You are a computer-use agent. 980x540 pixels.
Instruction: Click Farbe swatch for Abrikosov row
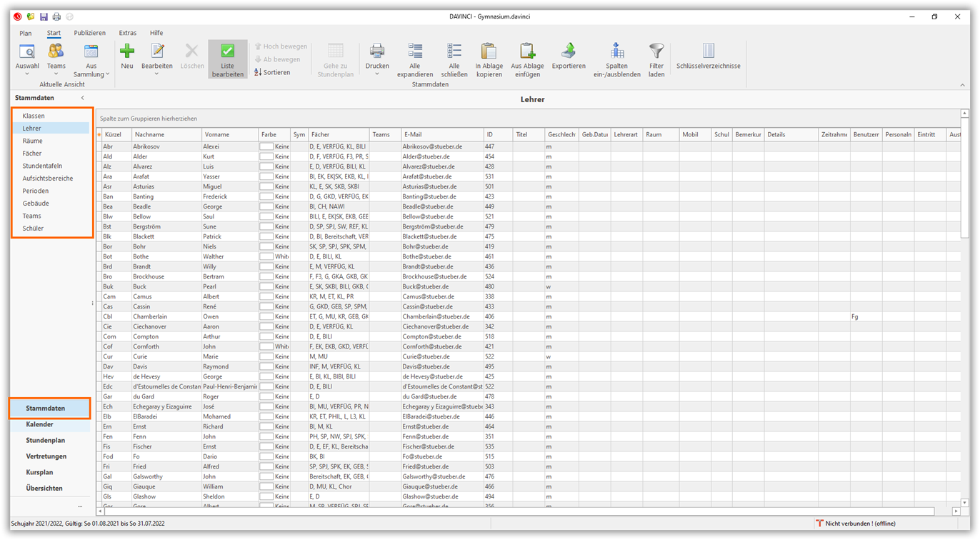[x=266, y=146]
